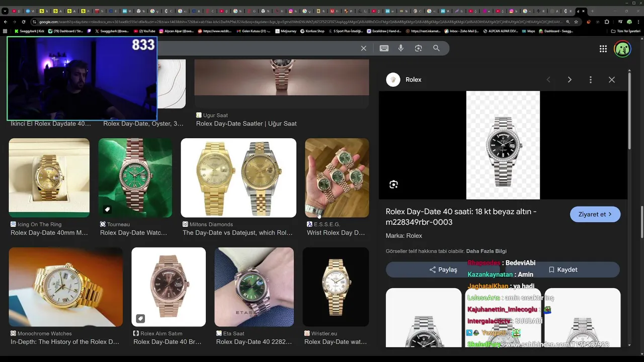644x362 pixels.
Task: Open 'Rolex Day-Date Saatler | Uğur Saat' link
Action: click(247, 124)
